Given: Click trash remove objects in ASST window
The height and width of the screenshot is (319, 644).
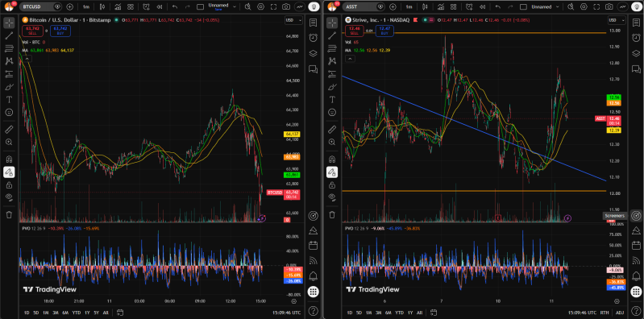Looking at the screenshot, I should click(332, 214).
